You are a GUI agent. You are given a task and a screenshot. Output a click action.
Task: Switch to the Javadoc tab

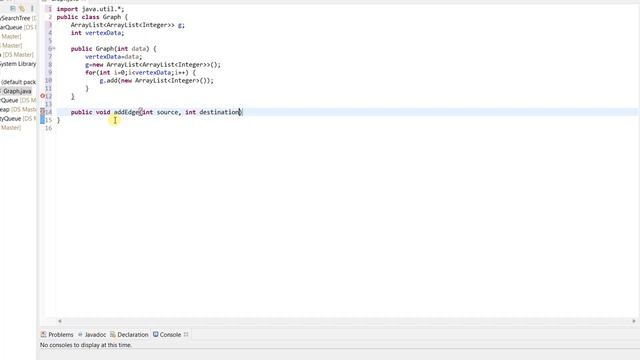[92, 334]
